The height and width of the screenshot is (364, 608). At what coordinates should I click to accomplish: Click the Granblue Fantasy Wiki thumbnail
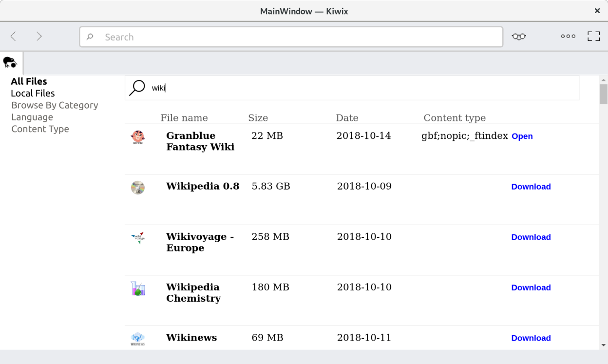[x=138, y=137]
